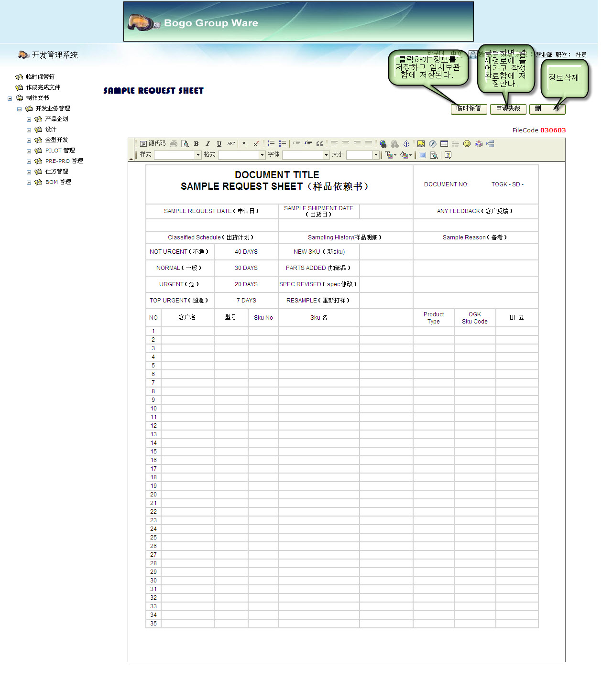Click the NOT URGENT (不急) cell
602x700 pixels.
pos(180,252)
